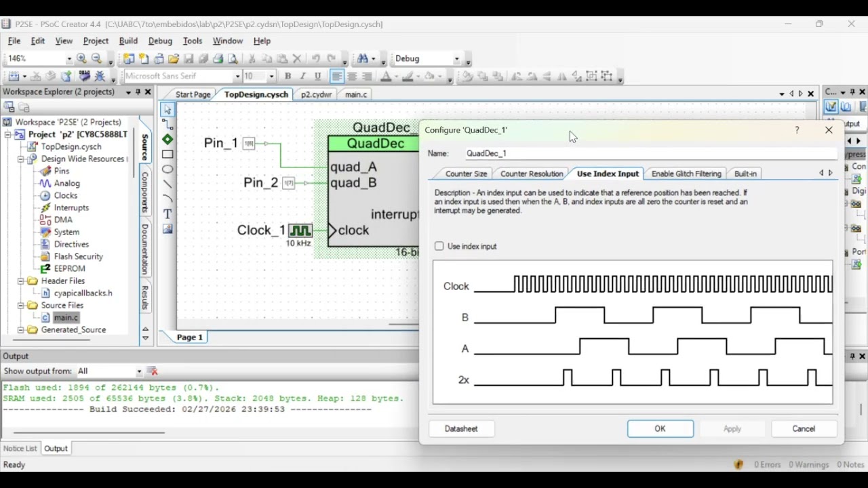
Task: Open the Debug configuration dropdown
Action: click(456, 59)
